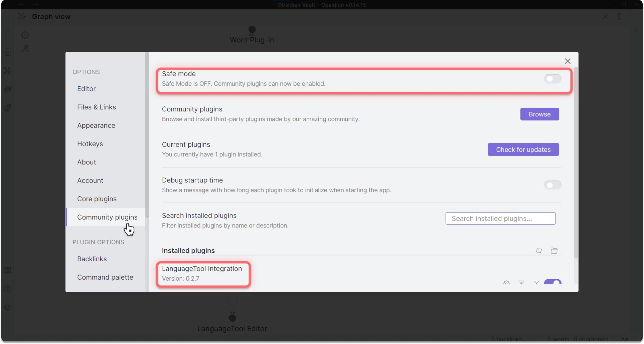
Task: Click the Graph view pane icon
Action: coord(22,17)
